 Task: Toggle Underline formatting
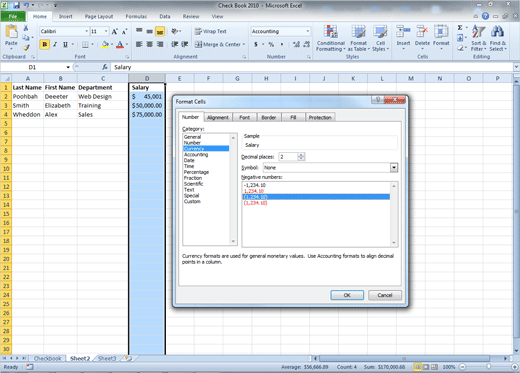(65, 44)
